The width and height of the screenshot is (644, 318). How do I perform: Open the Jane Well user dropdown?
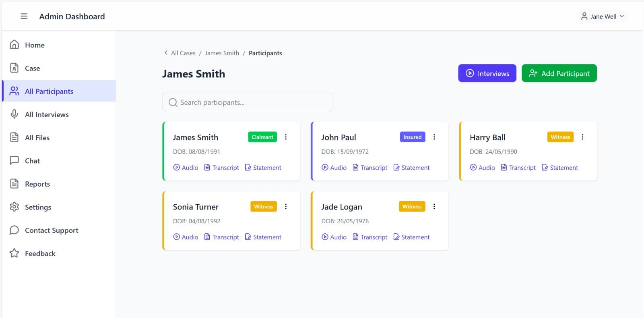click(x=602, y=17)
